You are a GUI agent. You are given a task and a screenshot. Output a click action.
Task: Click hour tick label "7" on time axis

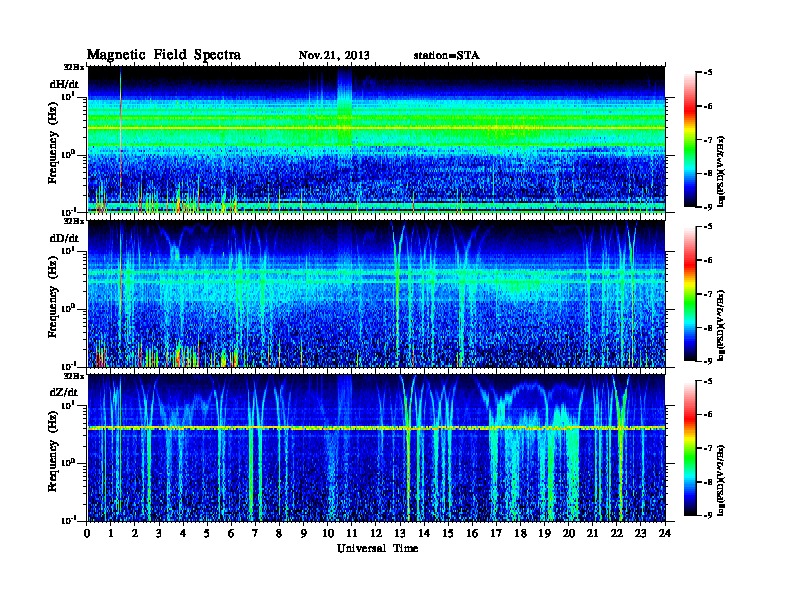point(256,534)
